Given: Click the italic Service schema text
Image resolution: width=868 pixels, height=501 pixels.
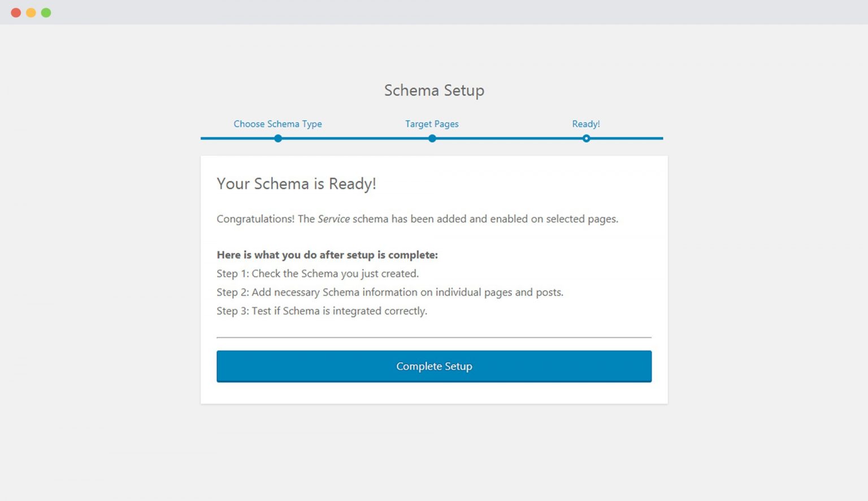Looking at the screenshot, I should 334,219.
